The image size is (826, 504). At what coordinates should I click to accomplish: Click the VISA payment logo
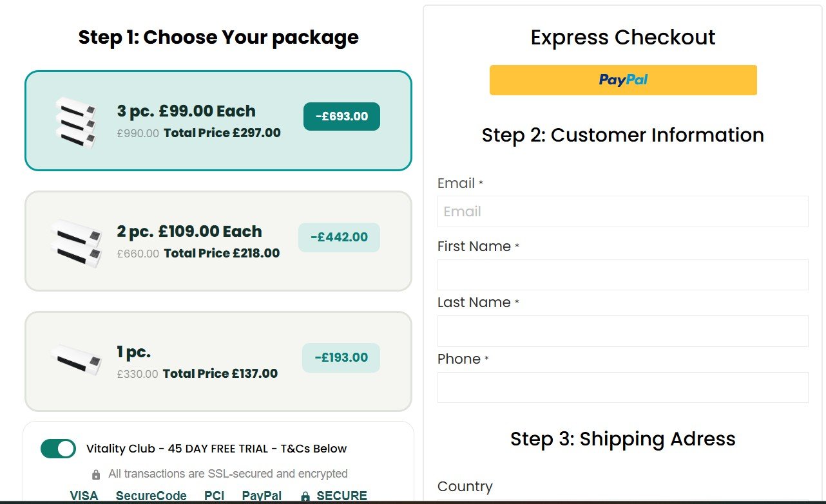[x=84, y=496]
